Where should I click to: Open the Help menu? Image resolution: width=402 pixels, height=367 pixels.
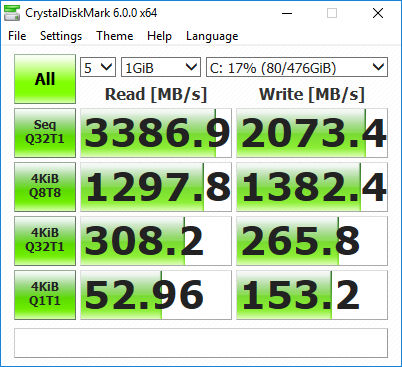tap(159, 36)
